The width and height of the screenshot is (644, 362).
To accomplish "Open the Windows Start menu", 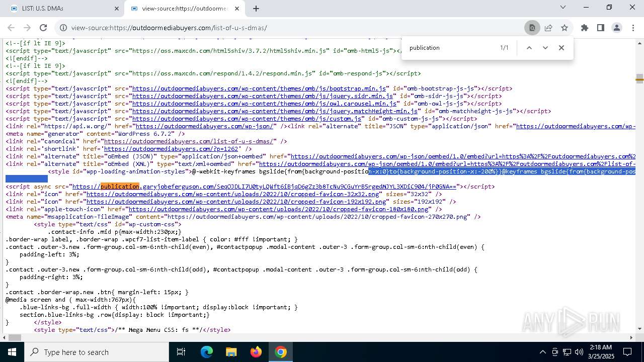I will pyautogui.click(x=12, y=352).
